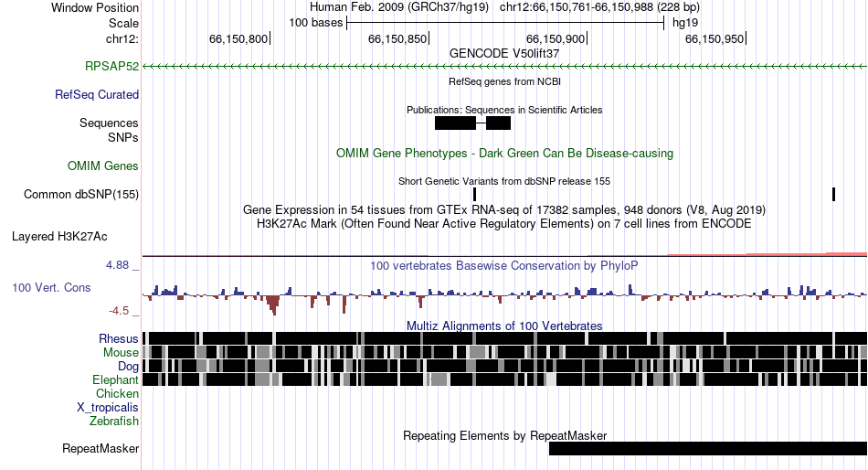Click the Common dbSNP(155) track label
The width and height of the screenshot is (868, 470).
(x=81, y=195)
